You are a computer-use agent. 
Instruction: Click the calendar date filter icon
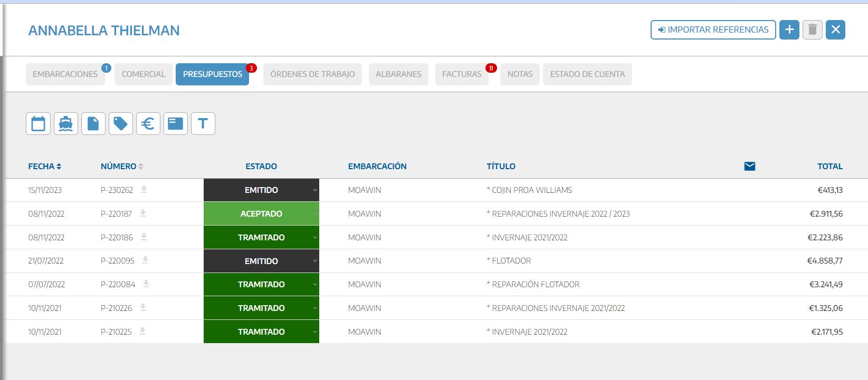[38, 124]
